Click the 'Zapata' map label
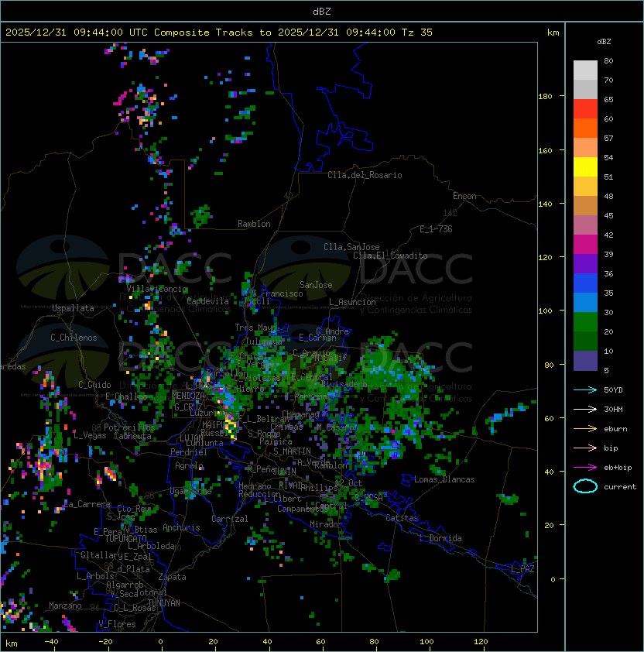The image size is (644, 652). pyautogui.click(x=172, y=577)
